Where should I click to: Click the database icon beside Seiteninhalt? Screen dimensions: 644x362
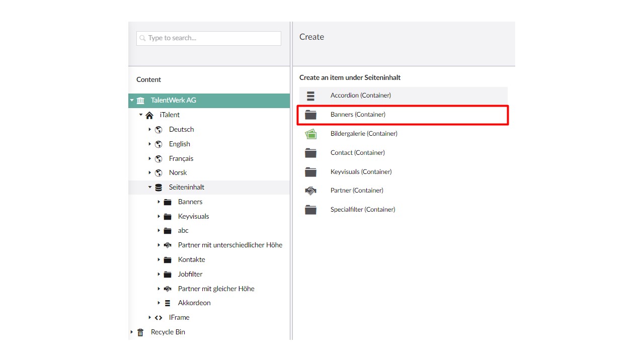tap(158, 188)
